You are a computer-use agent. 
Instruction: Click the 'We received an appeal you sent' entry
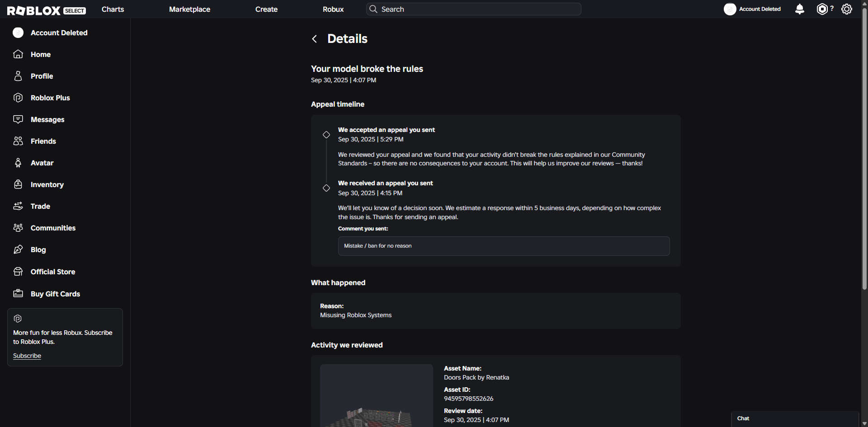pos(386,183)
